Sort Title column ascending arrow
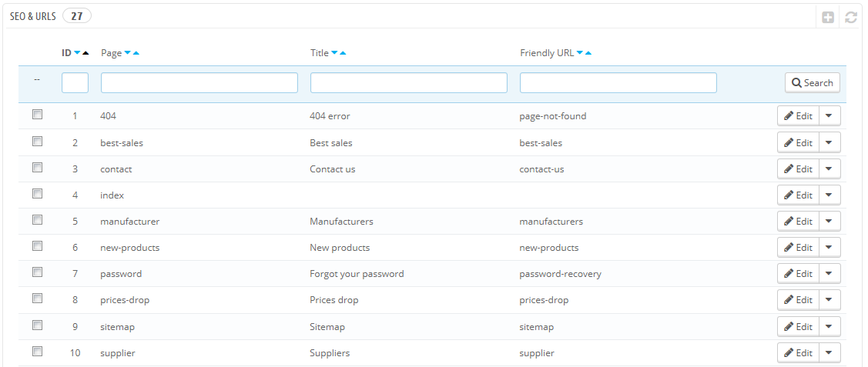 coord(343,53)
